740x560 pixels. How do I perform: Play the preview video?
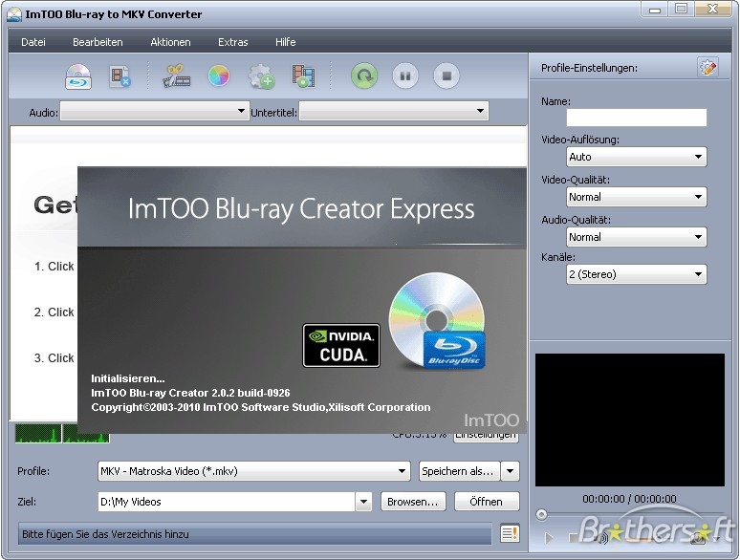549,538
